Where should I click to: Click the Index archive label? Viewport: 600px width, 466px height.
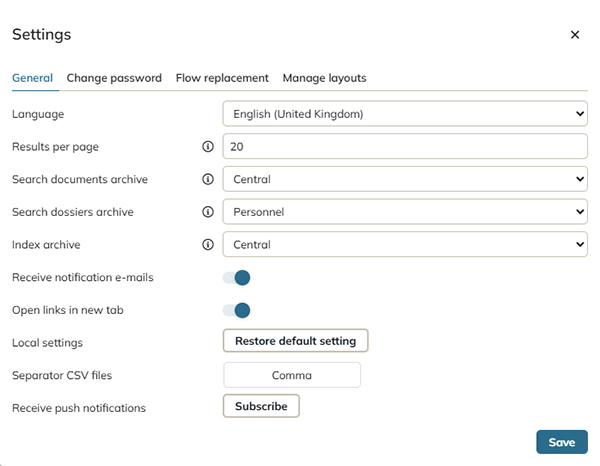[46, 244]
